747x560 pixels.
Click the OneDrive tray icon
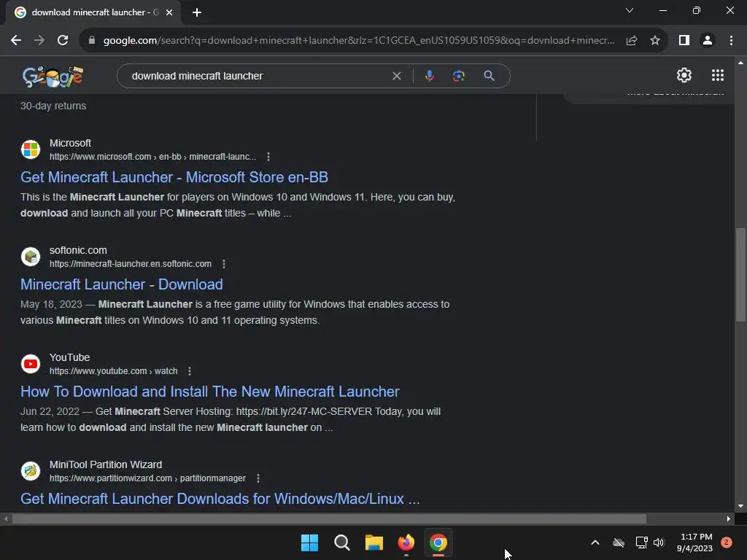point(619,542)
